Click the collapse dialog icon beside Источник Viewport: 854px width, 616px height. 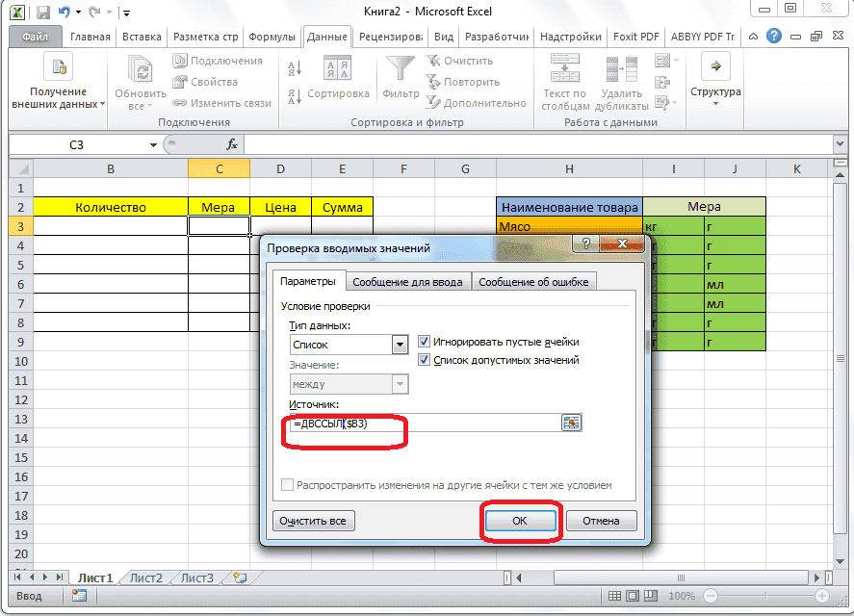[572, 423]
